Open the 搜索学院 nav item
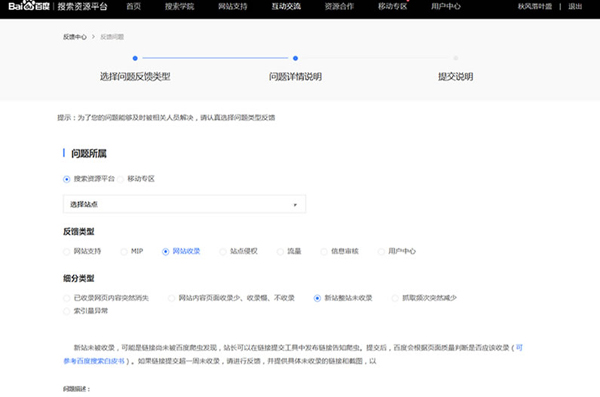The width and height of the screenshot is (600, 397). 179,6
